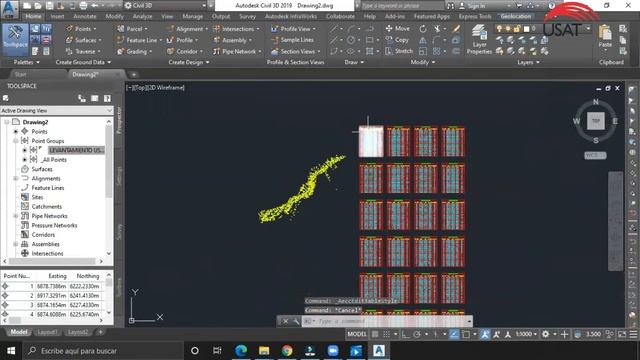Switch to the Layout1 tab

(x=47, y=332)
